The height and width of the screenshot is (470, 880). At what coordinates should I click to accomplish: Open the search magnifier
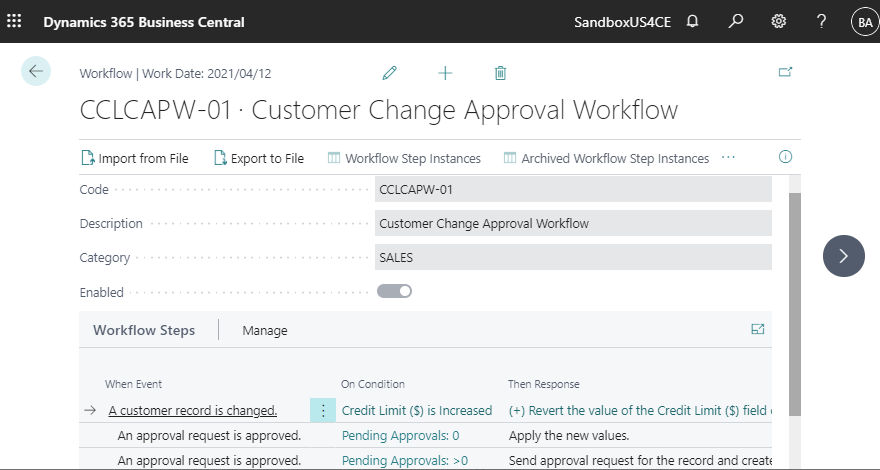pos(735,22)
